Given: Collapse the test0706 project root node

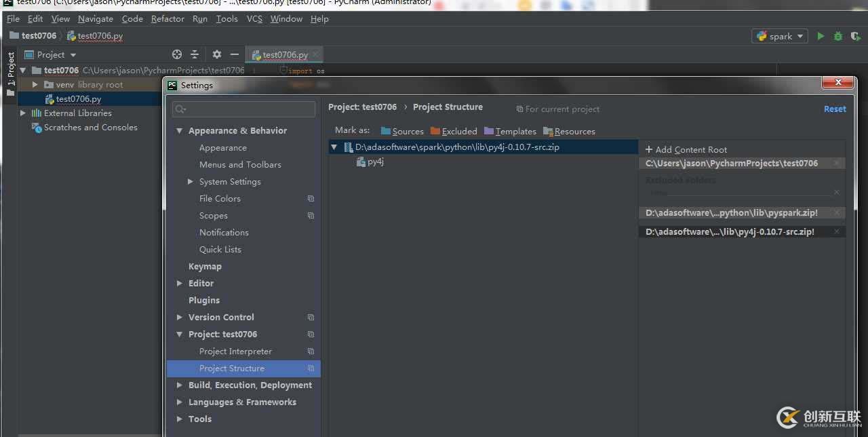Looking at the screenshot, I should [22, 71].
